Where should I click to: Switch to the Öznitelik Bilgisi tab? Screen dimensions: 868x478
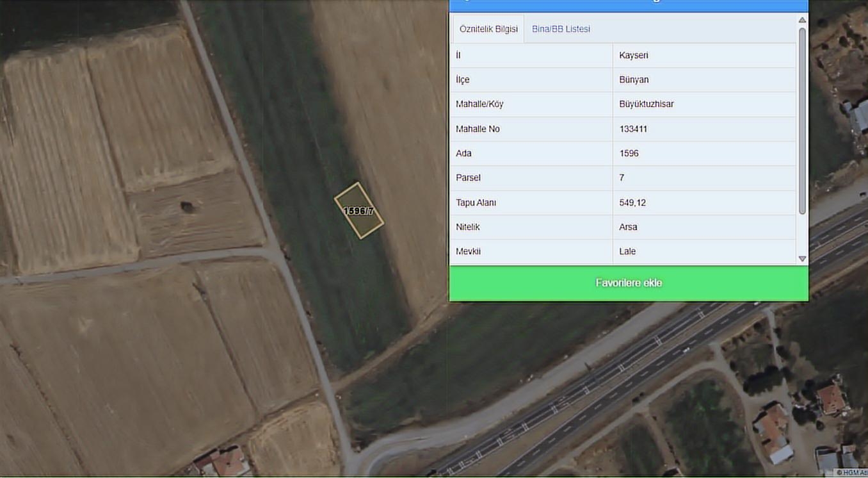[488, 29]
